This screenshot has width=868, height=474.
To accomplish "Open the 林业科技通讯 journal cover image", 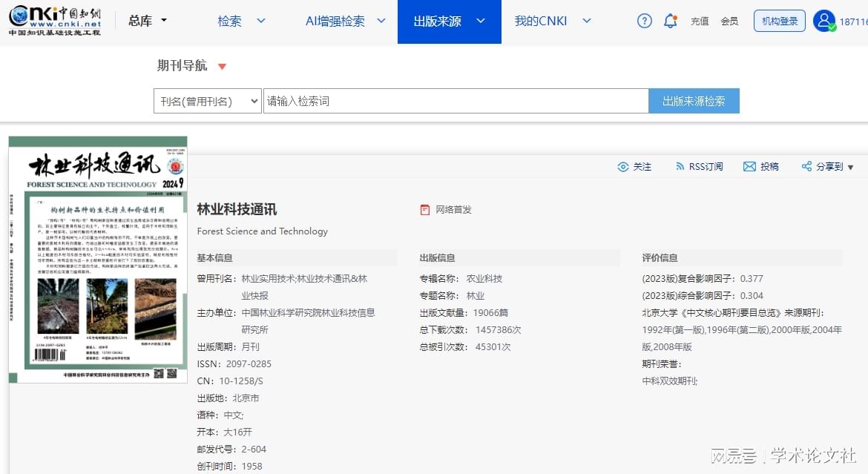I will tap(98, 259).
